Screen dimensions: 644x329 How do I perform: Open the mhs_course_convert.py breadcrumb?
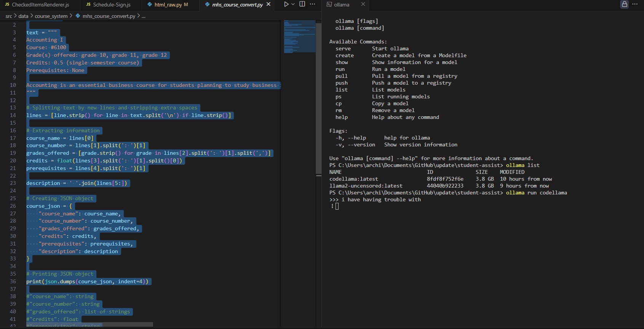click(109, 16)
